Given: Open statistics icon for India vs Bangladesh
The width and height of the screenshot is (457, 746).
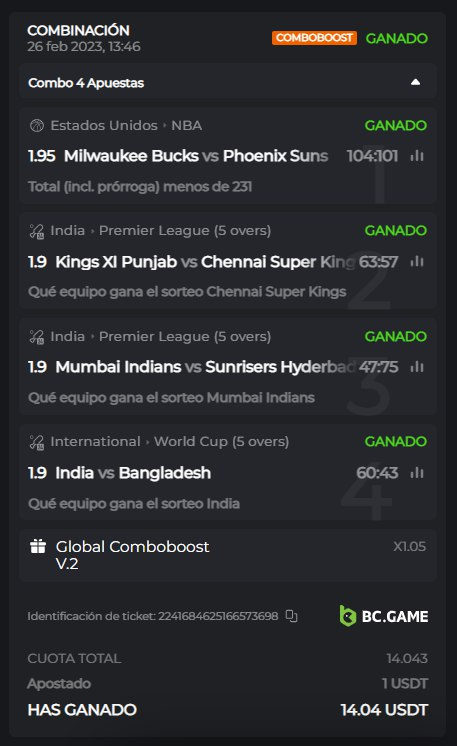Looking at the screenshot, I should click(417, 472).
